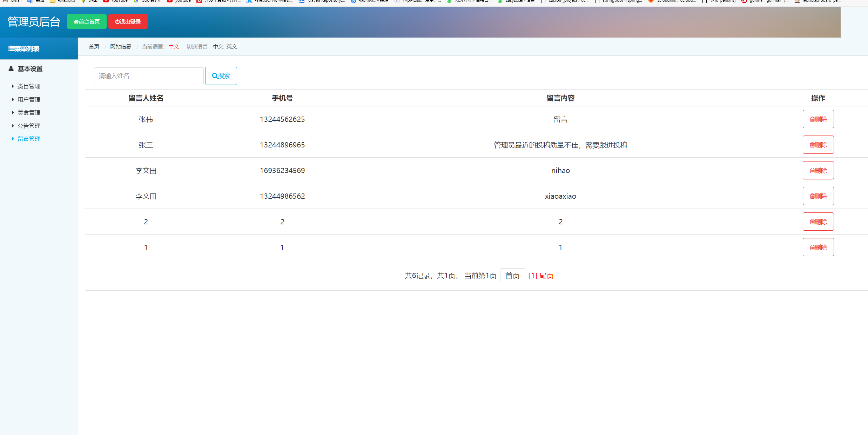Select the xiaoaxiao message text
This screenshot has height=435, width=868.
click(560, 196)
